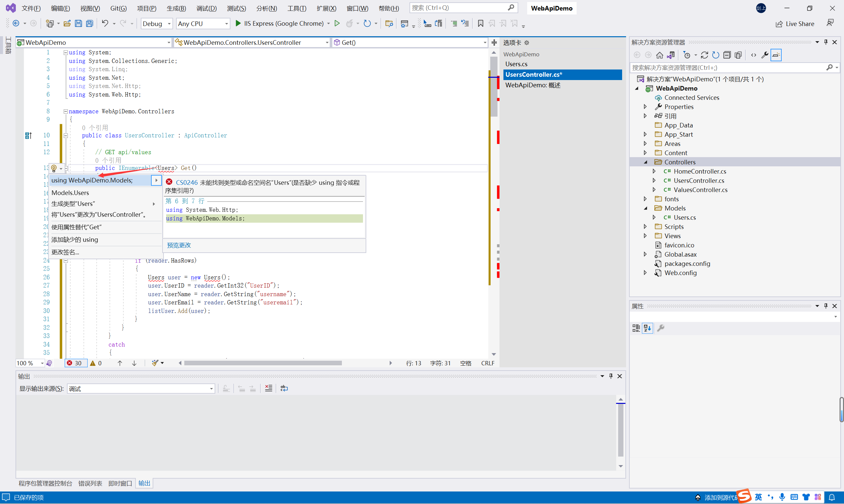Viewport: 844px width, 504px height.
Task: Click the Solution Explorer refresh icon
Action: point(715,55)
